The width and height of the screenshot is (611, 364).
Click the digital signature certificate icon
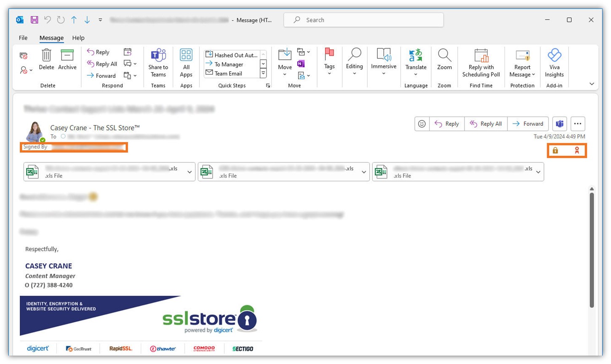click(x=577, y=150)
